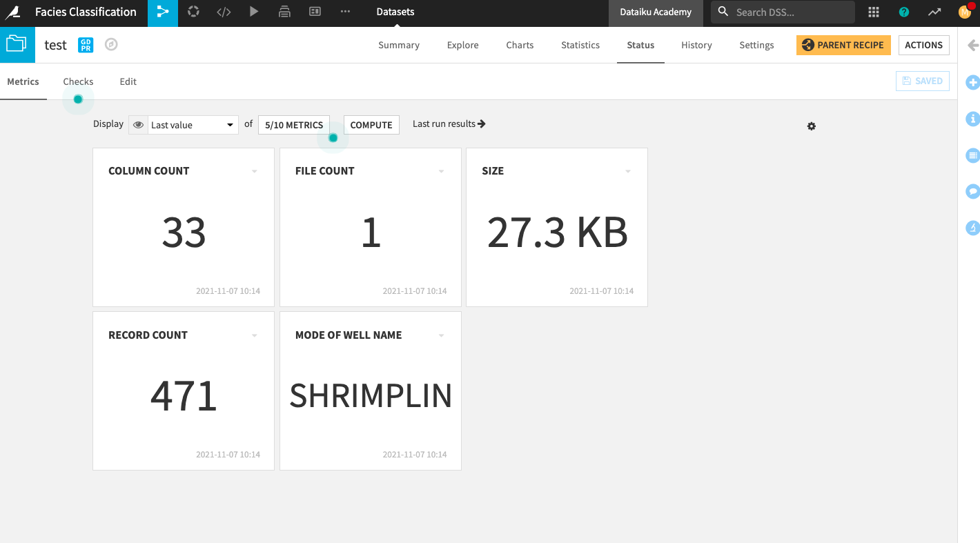Open the Checks tab
The width and height of the screenshot is (980, 543).
pos(78,81)
